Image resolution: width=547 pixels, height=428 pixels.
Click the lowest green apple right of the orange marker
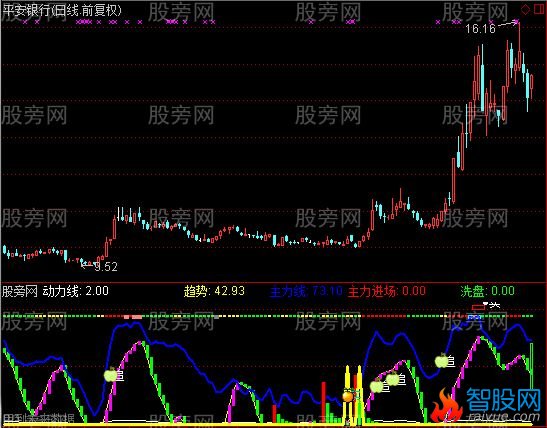tap(377, 386)
